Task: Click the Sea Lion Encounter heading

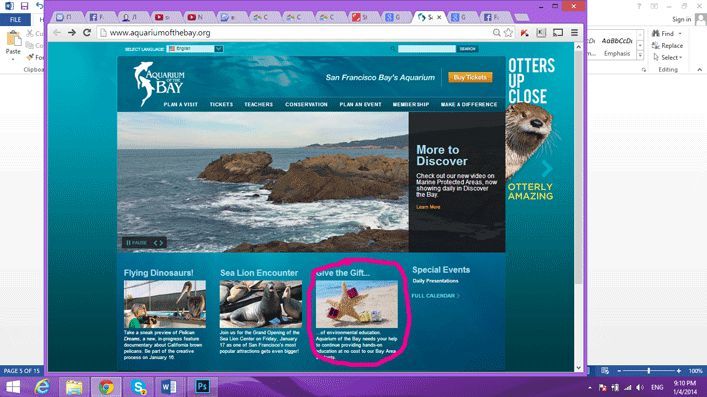Action: click(x=259, y=273)
